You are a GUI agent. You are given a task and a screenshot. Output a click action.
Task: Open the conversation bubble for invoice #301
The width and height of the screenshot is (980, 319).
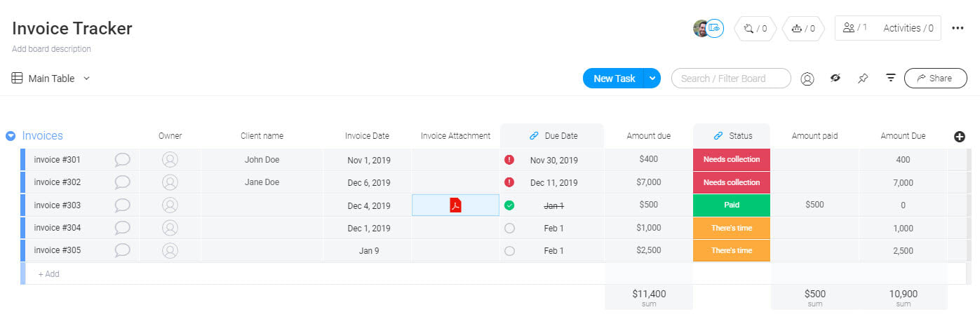coord(122,160)
